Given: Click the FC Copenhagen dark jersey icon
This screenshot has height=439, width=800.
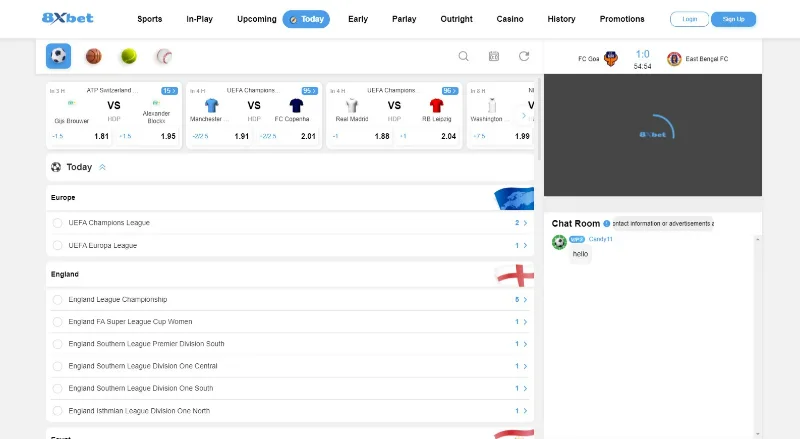Looking at the screenshot, I should [296, 106].
